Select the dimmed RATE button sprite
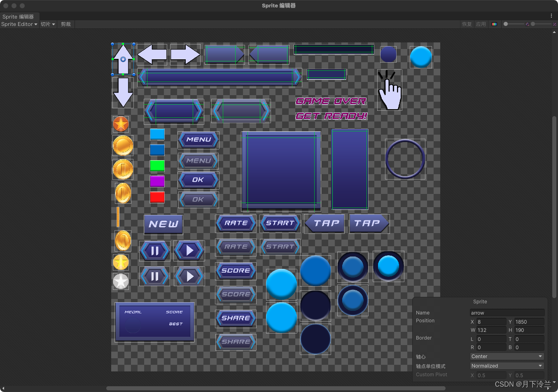The width and height of the screenshot is (558, 392). pyautogui.click(x=236, y=247)
